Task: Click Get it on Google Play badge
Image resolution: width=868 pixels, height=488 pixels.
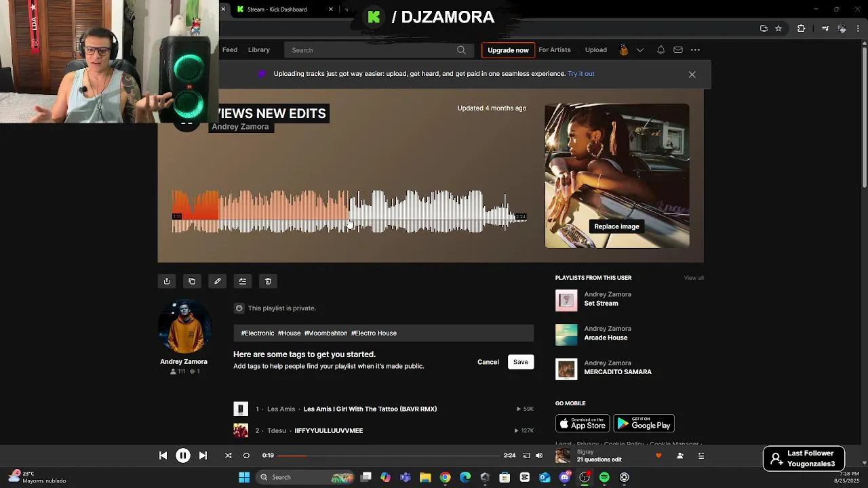Action: (644, 424)
